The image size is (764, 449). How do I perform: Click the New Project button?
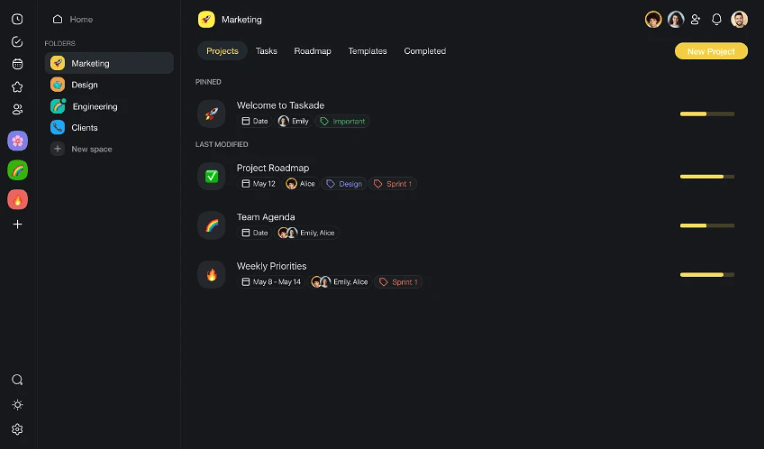click(x=711, y=51)
